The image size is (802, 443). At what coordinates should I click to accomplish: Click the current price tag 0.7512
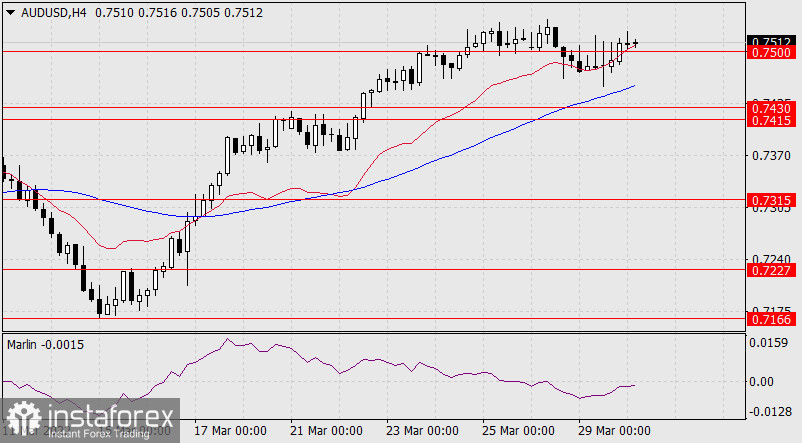click(771, 41)
